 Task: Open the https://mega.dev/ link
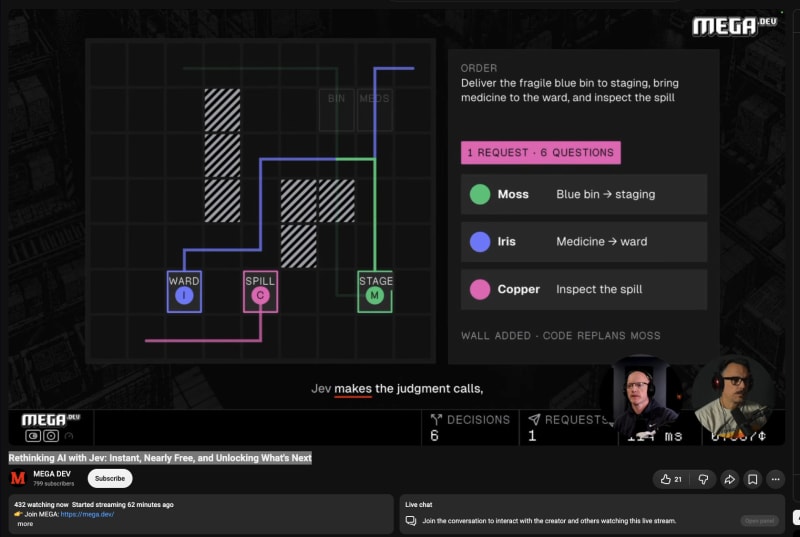(87, 514)
